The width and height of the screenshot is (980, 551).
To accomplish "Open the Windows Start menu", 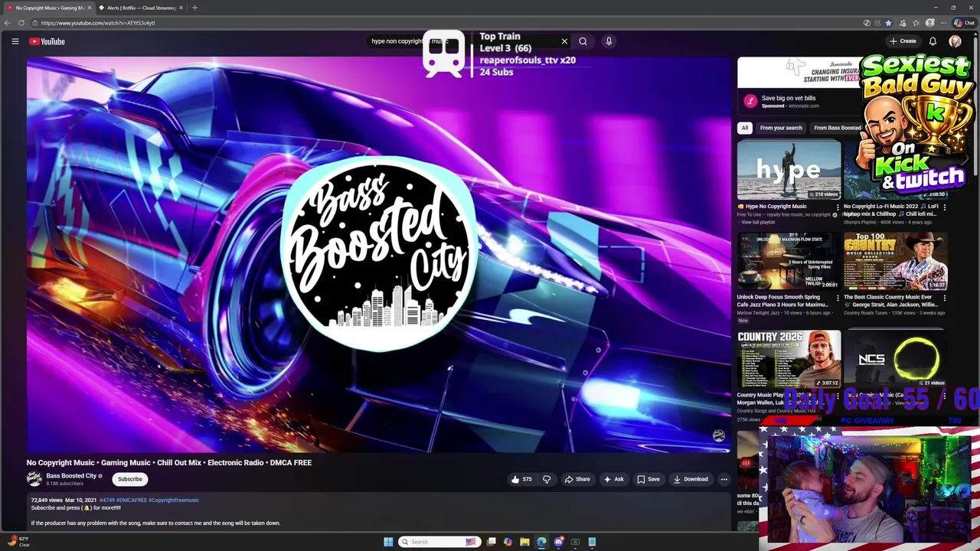I will [388, 542].
